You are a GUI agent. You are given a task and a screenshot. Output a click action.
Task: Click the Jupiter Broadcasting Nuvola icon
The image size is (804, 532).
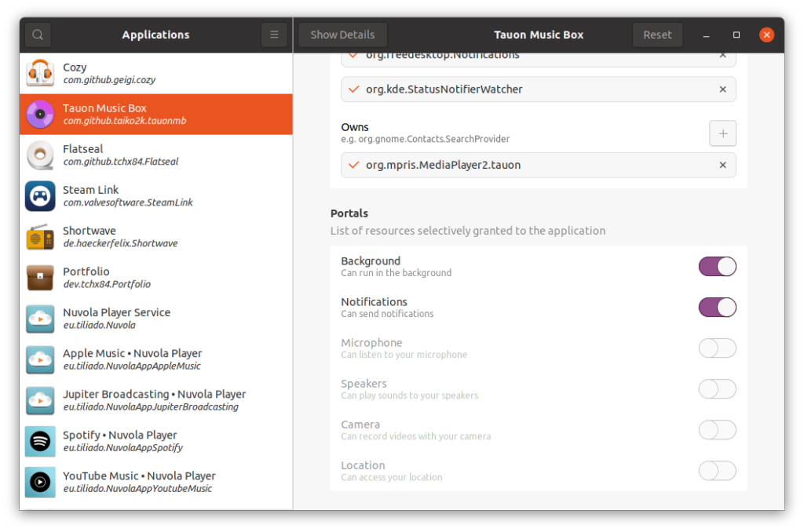coord(40,400)
